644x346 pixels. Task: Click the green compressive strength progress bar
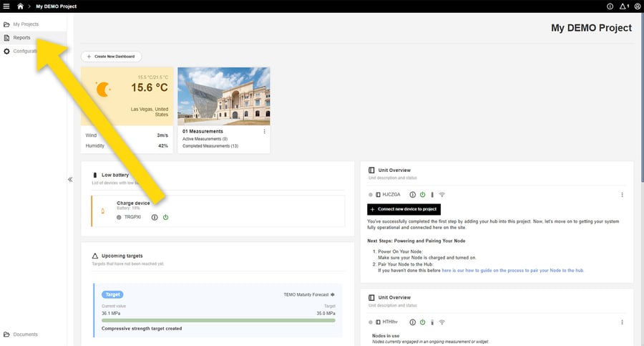218,320
